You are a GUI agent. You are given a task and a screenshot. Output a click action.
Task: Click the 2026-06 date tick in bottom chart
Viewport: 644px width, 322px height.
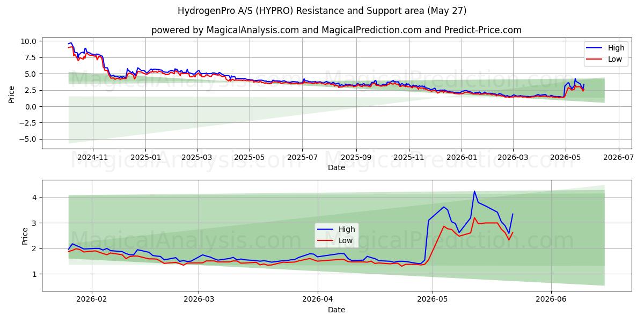click(x=551, y=300)
